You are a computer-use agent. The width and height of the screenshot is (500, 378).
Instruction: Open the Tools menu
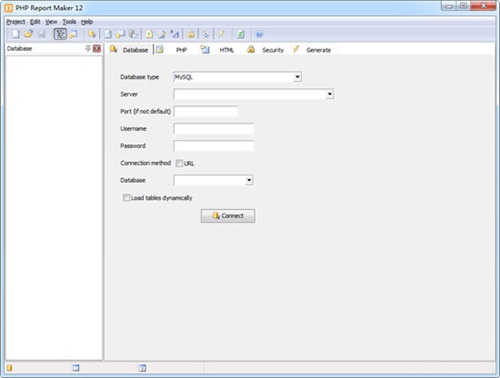coord(69,22)
